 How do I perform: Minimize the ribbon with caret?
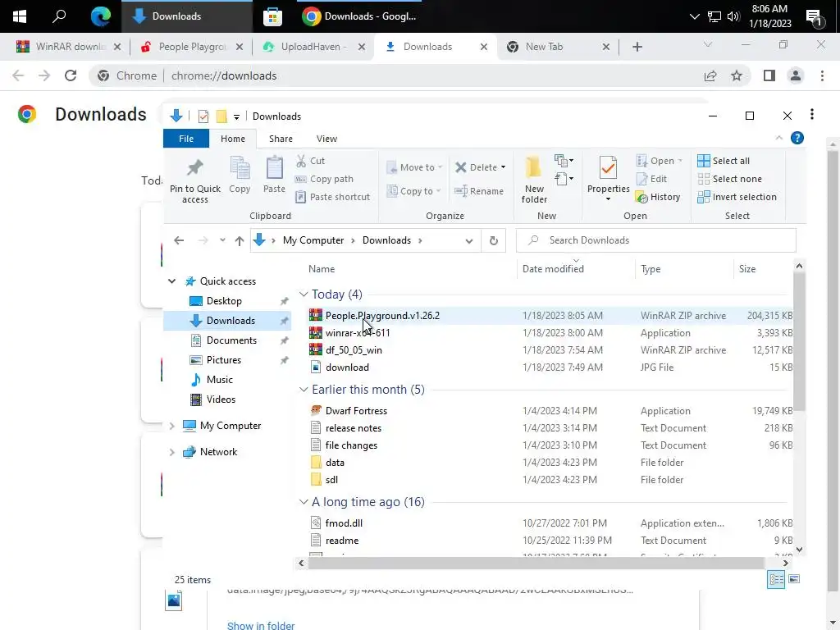point(779,138)
